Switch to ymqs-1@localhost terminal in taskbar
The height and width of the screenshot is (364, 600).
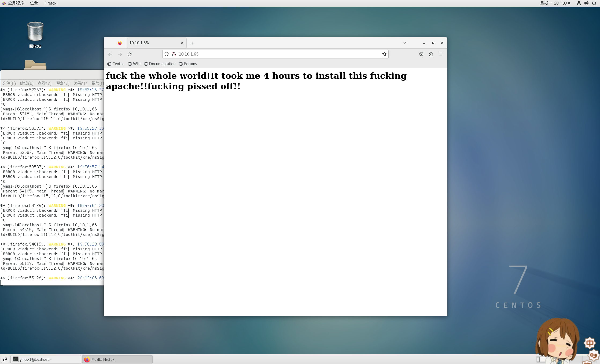point(46,359)
